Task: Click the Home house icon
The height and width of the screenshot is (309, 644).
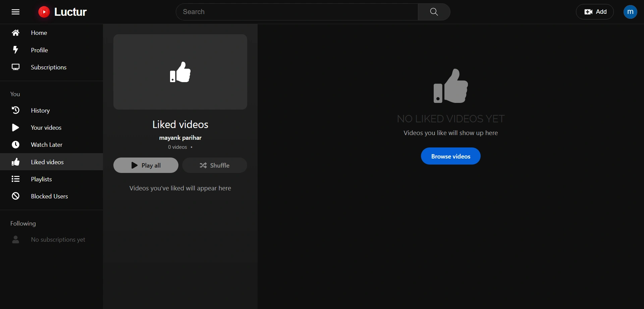Action: [15, 33]
